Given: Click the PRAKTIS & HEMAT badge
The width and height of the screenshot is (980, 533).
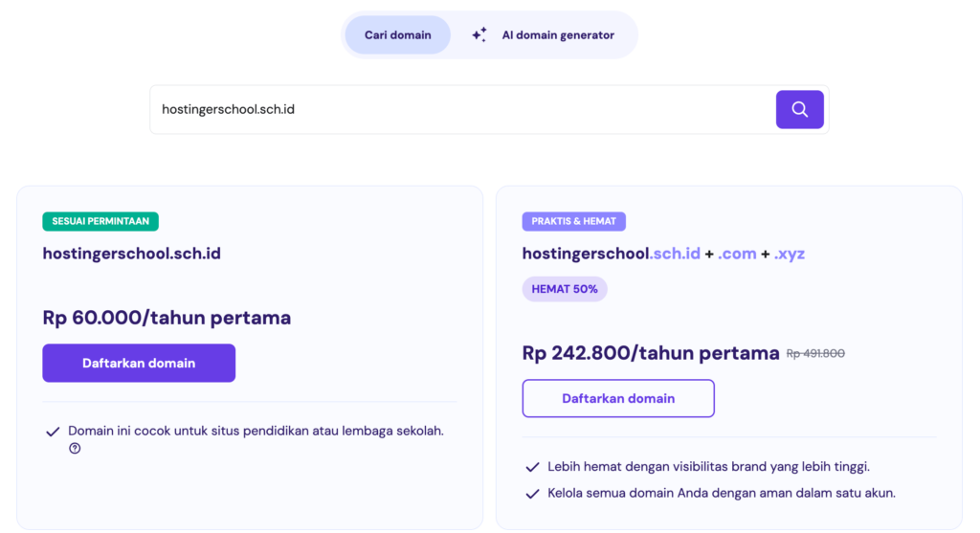Looking at the screenshot, I should [x=574, y=221].
